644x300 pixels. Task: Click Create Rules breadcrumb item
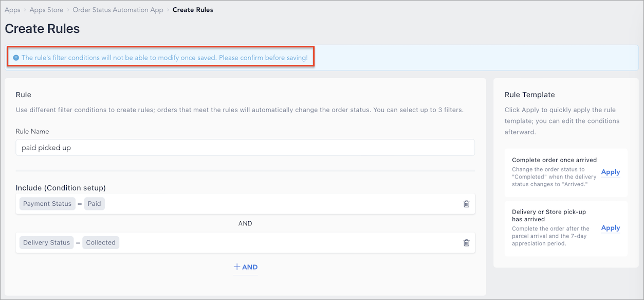point(193,10)
